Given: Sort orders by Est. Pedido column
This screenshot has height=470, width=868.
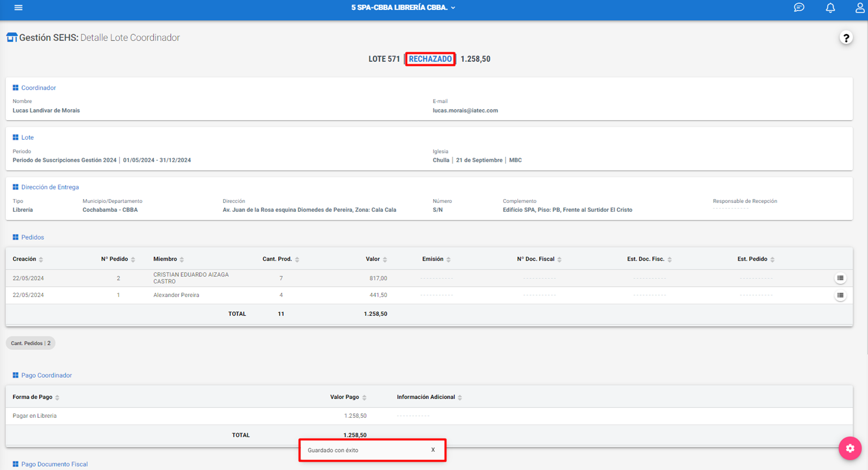Looking at the screenshot, I should click(x=756, y=259).
